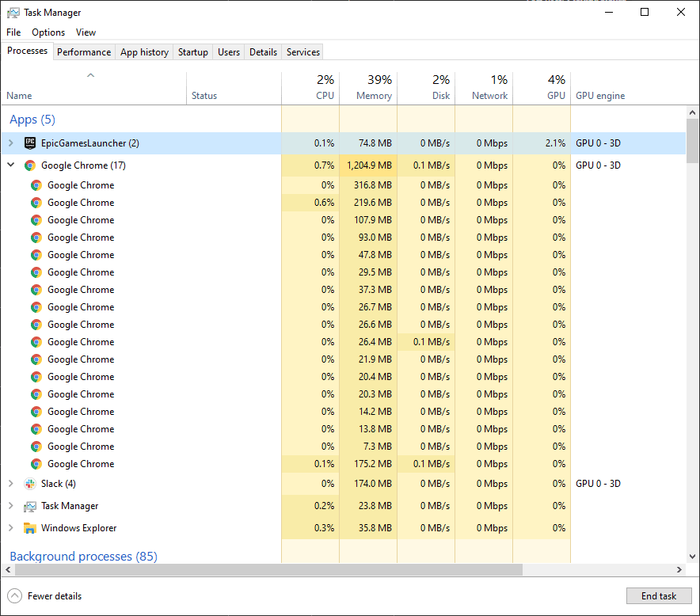Click the Chrome icon on the 14.2 MB row

pos(36,412)
